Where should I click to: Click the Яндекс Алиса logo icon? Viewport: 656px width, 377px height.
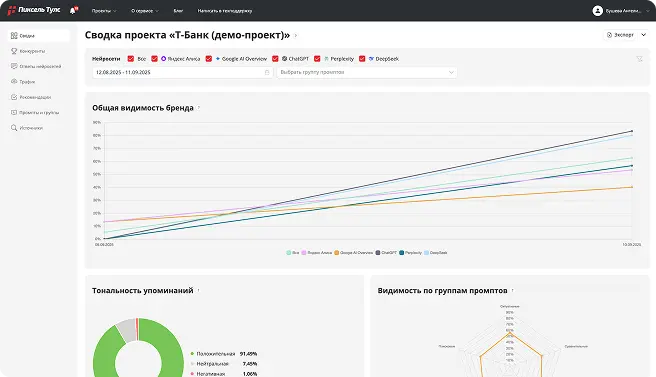coord(164,59)
